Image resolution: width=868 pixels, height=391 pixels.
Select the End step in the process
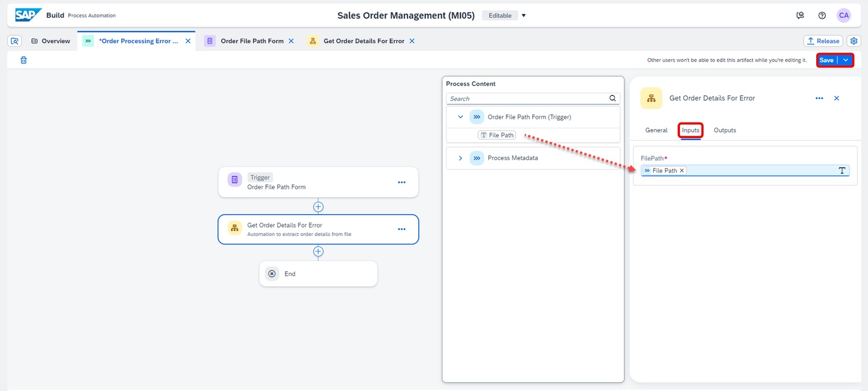[x=318, y=274]
